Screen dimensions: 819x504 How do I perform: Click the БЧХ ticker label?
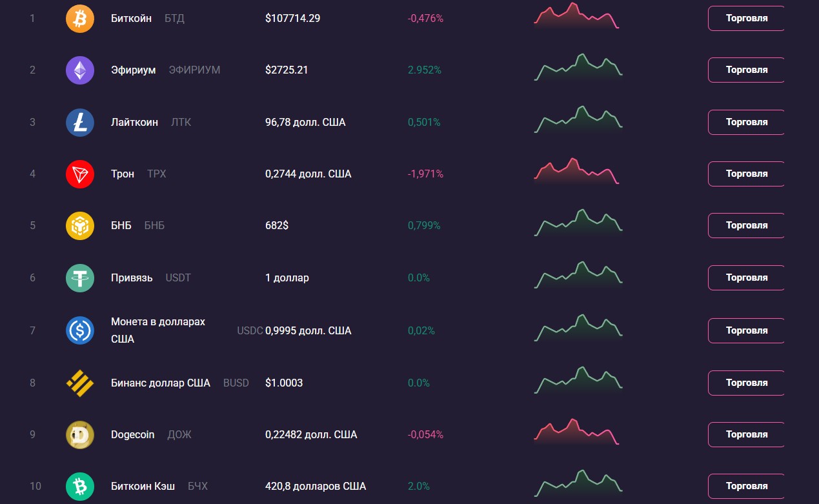(197, 486)
